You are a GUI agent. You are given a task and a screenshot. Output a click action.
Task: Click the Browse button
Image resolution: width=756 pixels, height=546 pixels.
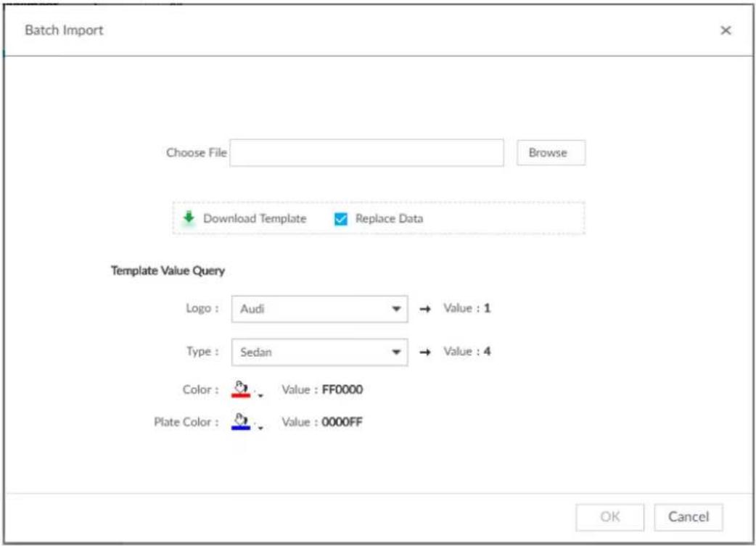click(x=551, y=153)
